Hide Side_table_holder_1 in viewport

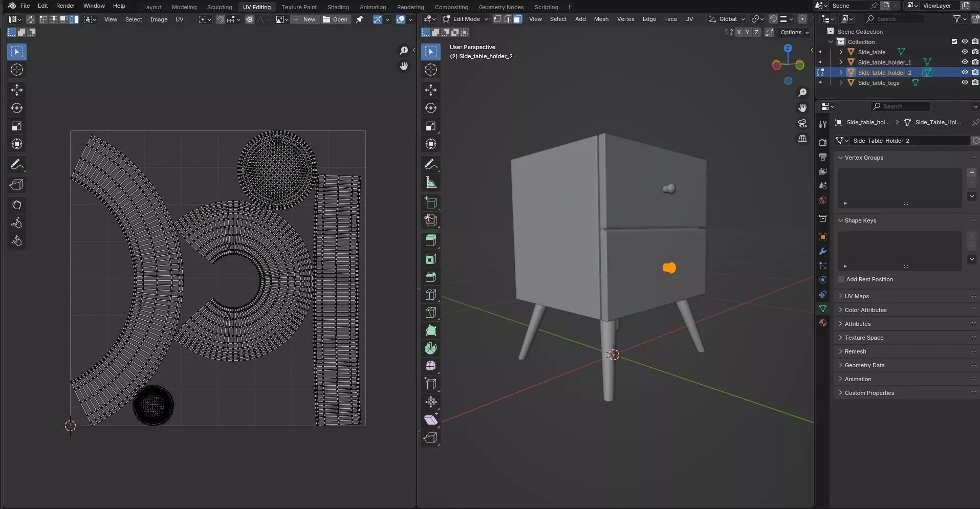pyautogui.click(x=965, y=62)
